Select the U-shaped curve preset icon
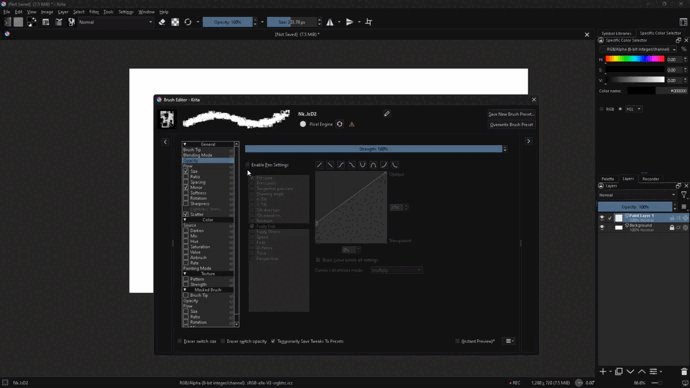Image resolution: width=690 pixels, height=388 pixels. pos(363,165)
